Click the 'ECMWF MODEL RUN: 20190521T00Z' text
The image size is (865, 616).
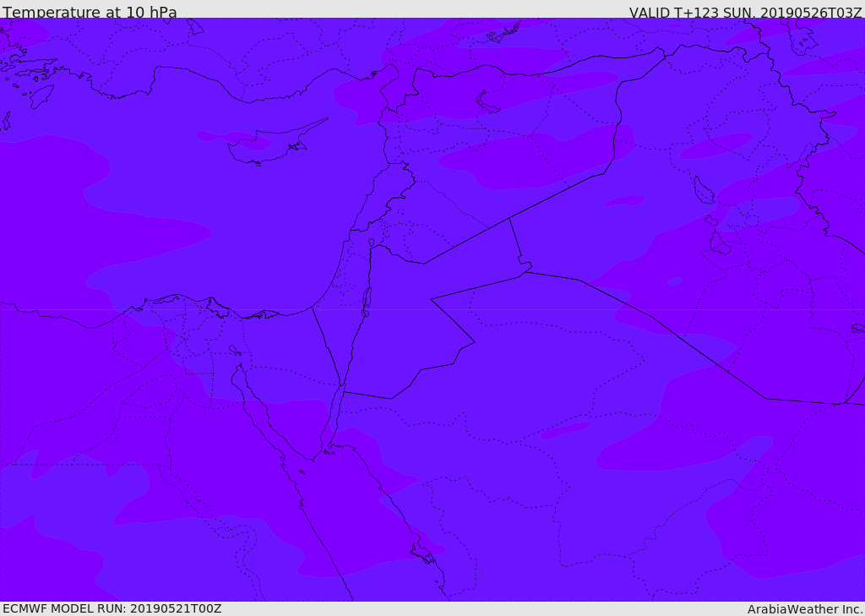[112, 608]
